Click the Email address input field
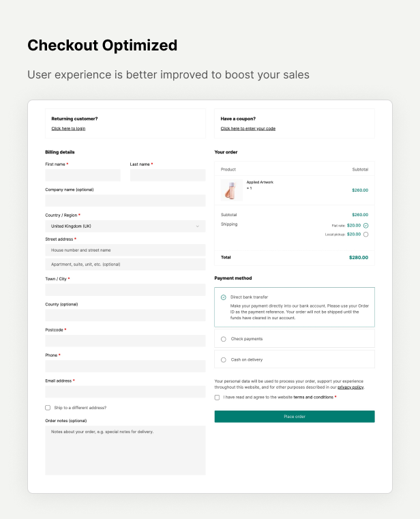420x519 pixels. click(125, 392)
